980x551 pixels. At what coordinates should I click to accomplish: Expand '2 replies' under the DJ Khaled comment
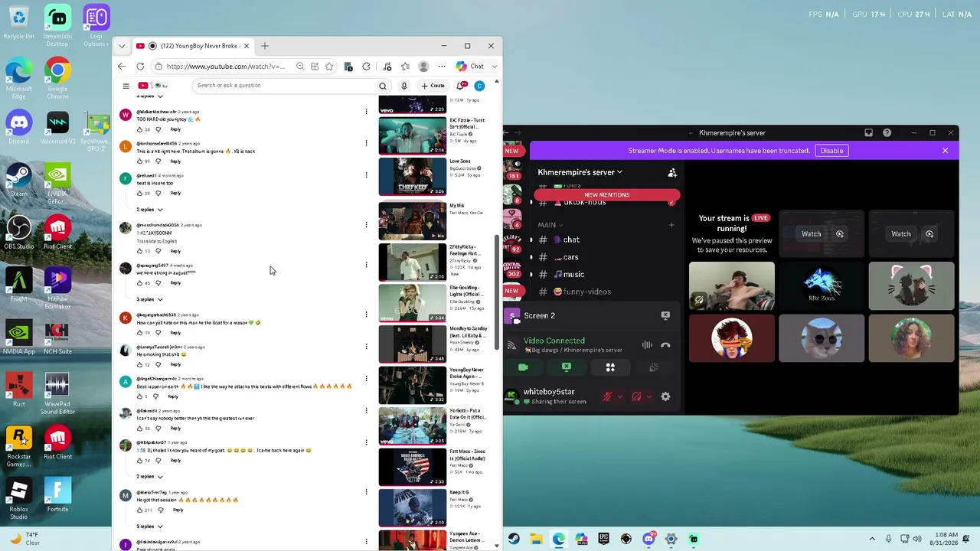150,477
